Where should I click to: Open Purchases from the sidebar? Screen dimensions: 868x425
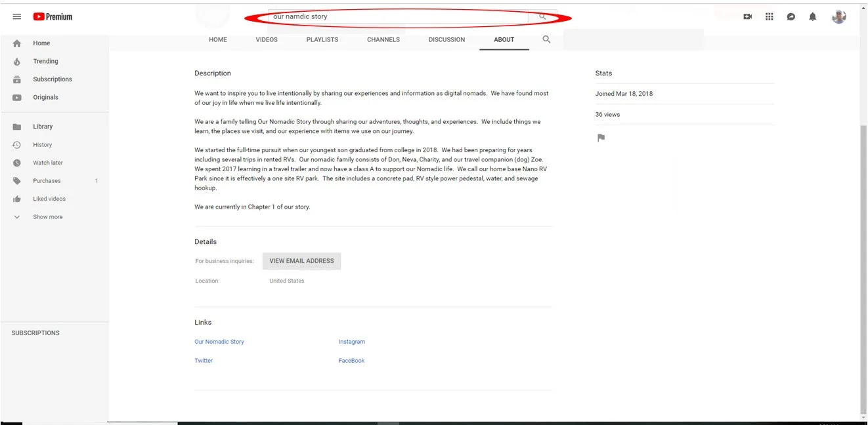pos(46,180)
